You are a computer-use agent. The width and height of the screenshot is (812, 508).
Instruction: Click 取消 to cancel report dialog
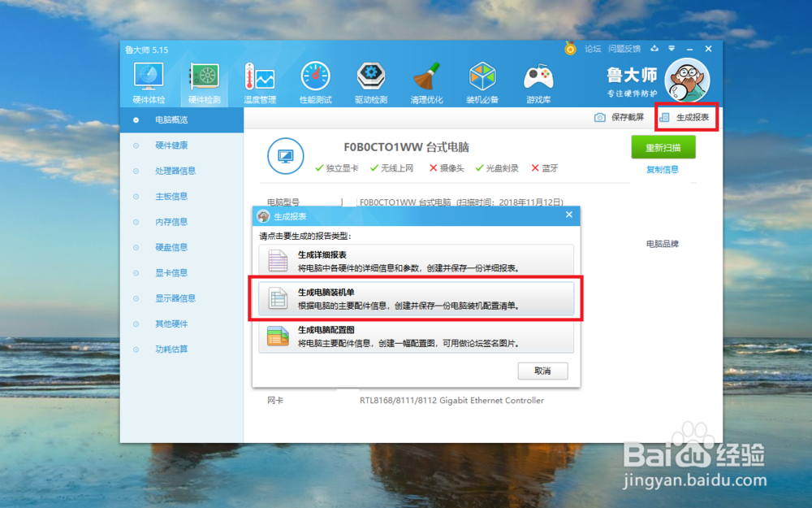[542, 371]
